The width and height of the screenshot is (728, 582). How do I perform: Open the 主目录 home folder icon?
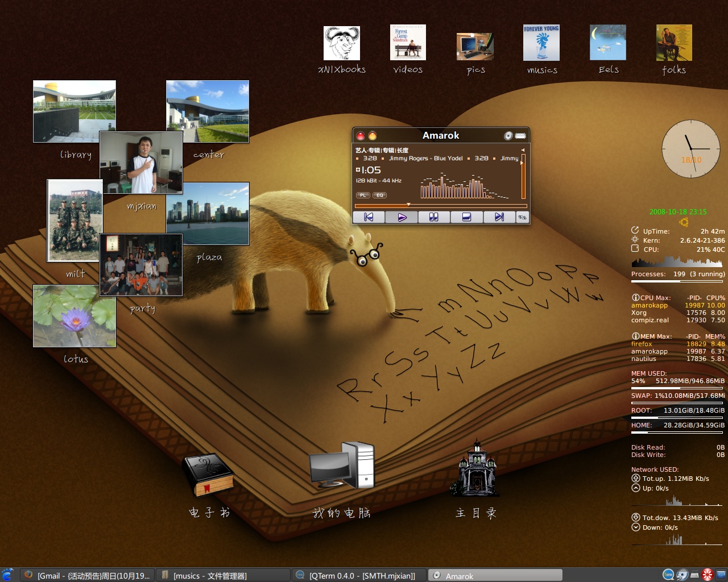[x=476, y=468]
